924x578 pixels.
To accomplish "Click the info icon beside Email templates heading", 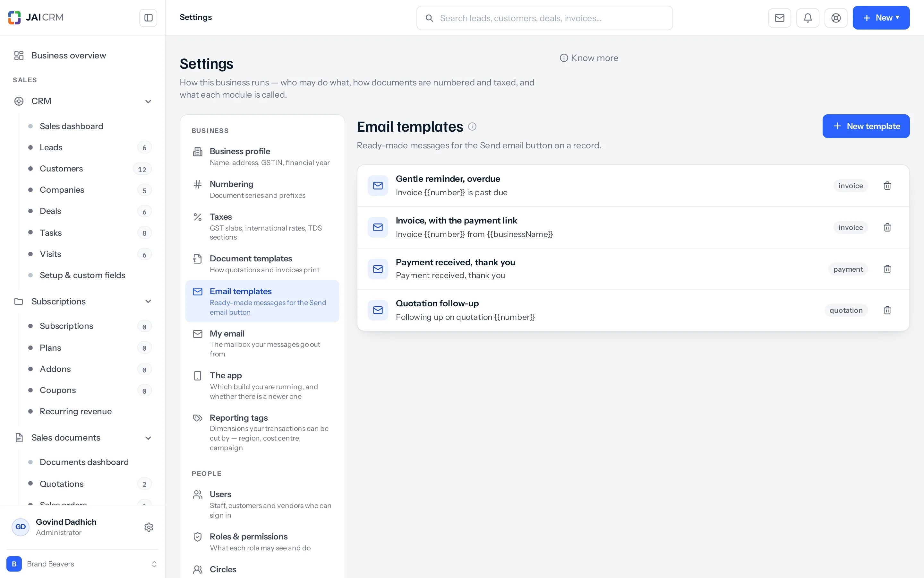I will 472,127.
